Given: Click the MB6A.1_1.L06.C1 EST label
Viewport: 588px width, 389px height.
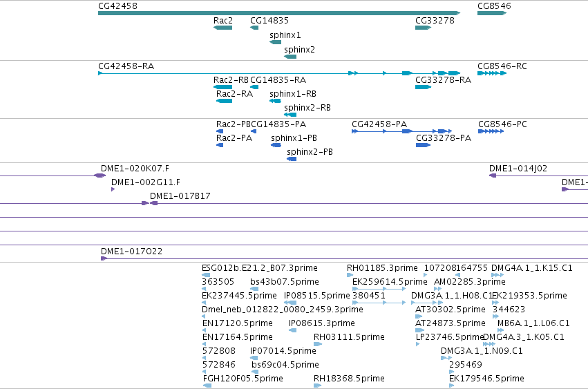Looking at the screenshot, I should 533,323.
